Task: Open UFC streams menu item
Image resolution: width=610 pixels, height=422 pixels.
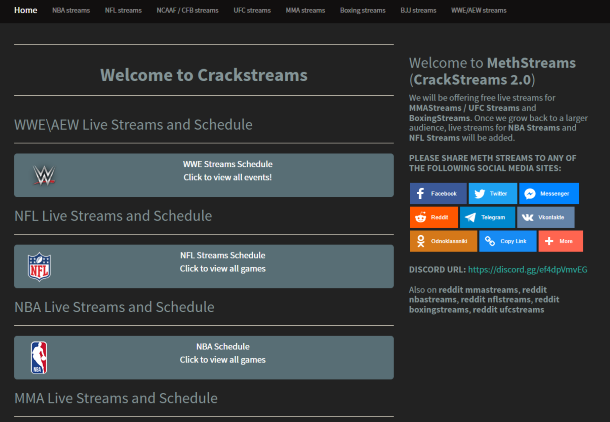Action: coord(252,11)
